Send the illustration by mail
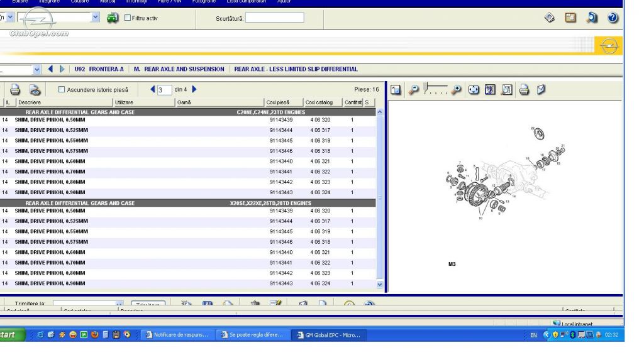644x362 pixels. tap(541, 89)
